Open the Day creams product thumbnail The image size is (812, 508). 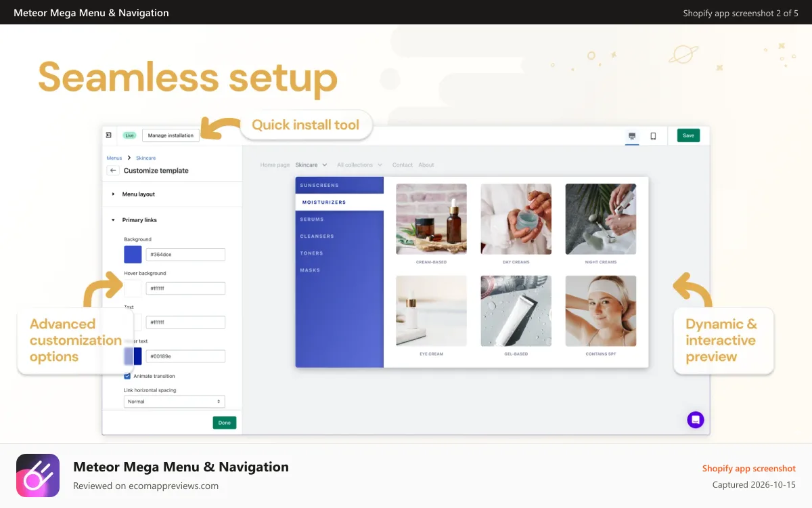coord(516,219)
